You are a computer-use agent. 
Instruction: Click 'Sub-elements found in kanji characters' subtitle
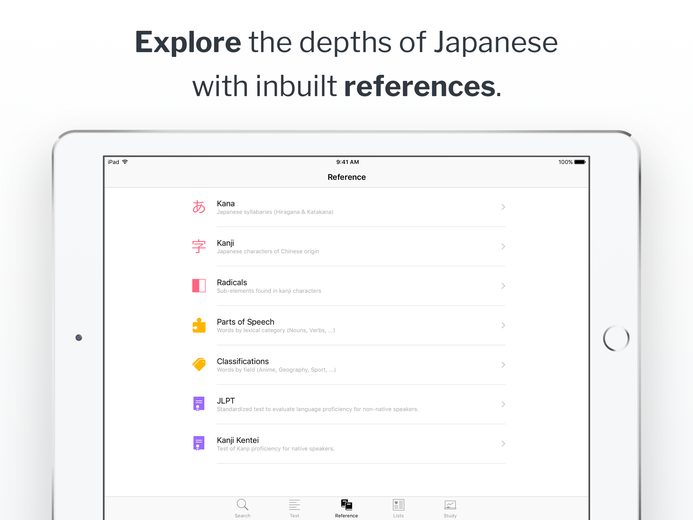pos(269,291)
